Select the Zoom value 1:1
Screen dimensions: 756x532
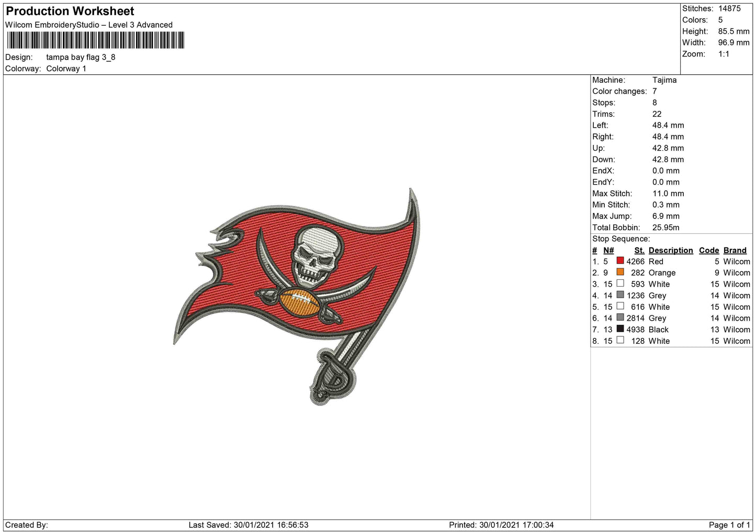pos(724,54)
